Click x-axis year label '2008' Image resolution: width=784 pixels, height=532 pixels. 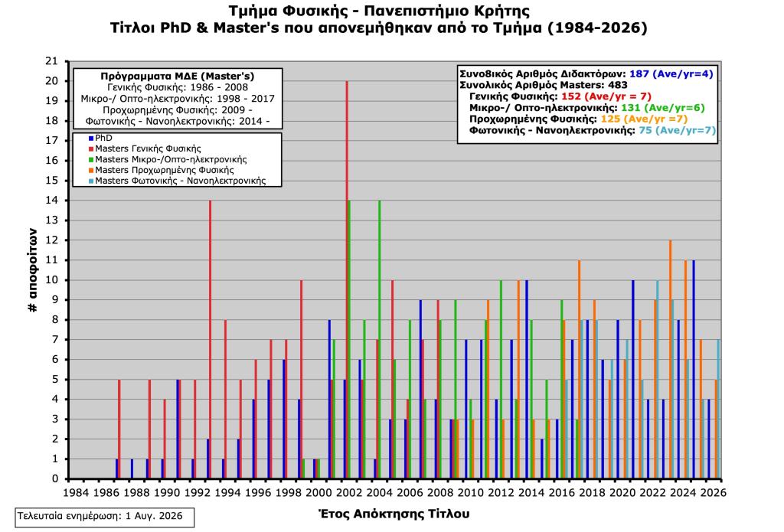coord(440,493)
